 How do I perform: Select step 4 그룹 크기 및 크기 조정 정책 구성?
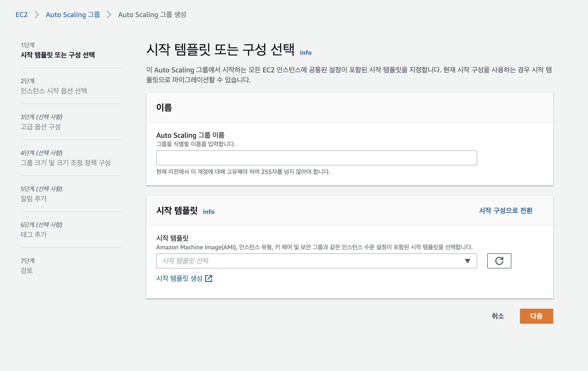click(x=66, y=163)
